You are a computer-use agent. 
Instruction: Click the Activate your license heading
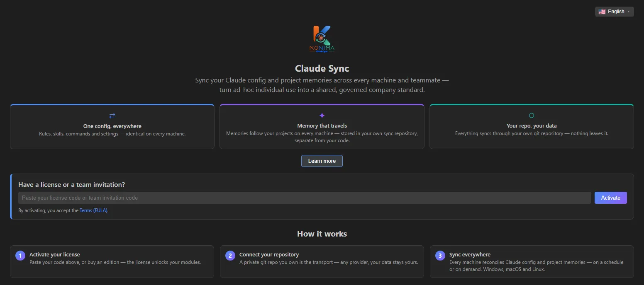55,254
